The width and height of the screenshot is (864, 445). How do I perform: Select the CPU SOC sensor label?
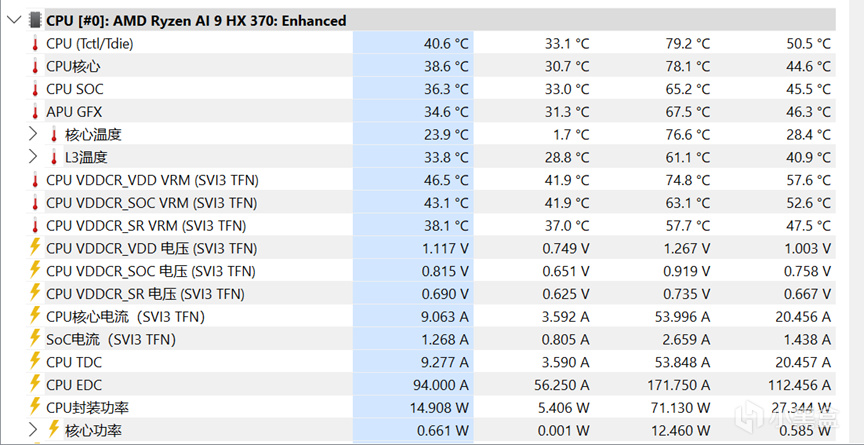(75, 89)
